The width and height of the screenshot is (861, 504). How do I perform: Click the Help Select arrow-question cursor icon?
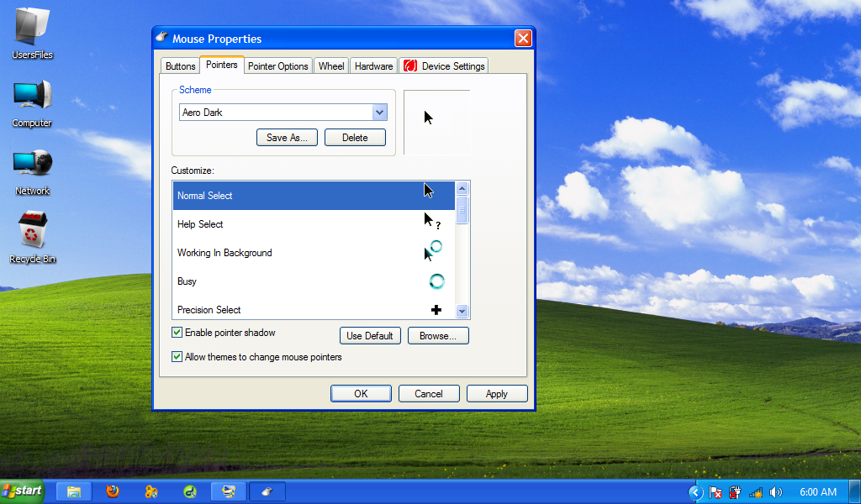(x=432, y=221)
